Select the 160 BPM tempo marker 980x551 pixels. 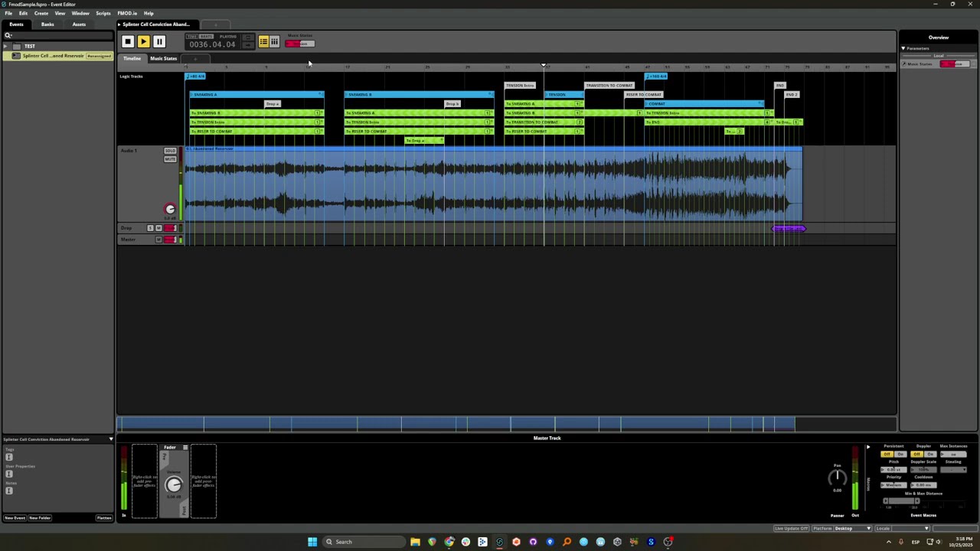coord(657,77)
